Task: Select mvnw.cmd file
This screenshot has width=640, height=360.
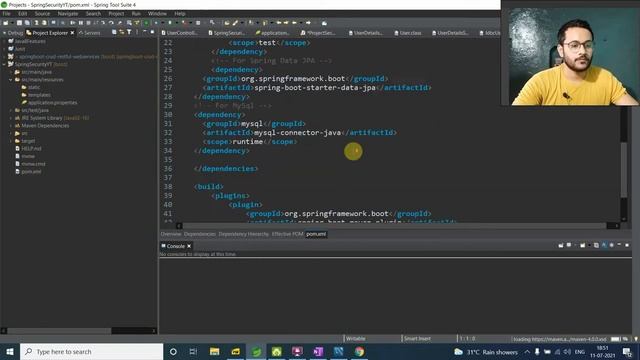Action: click(30, 164)
